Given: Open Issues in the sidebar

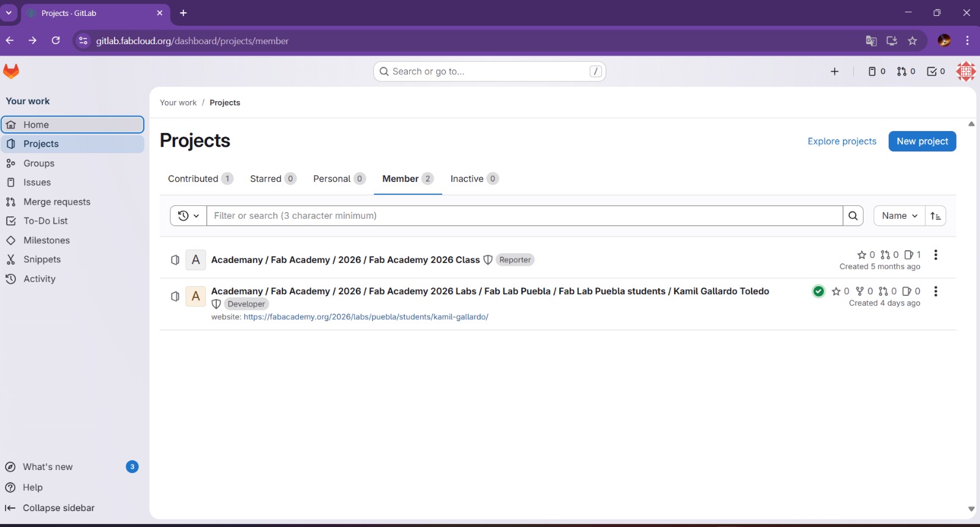Looking at the screenshot, I should [72, 183].
